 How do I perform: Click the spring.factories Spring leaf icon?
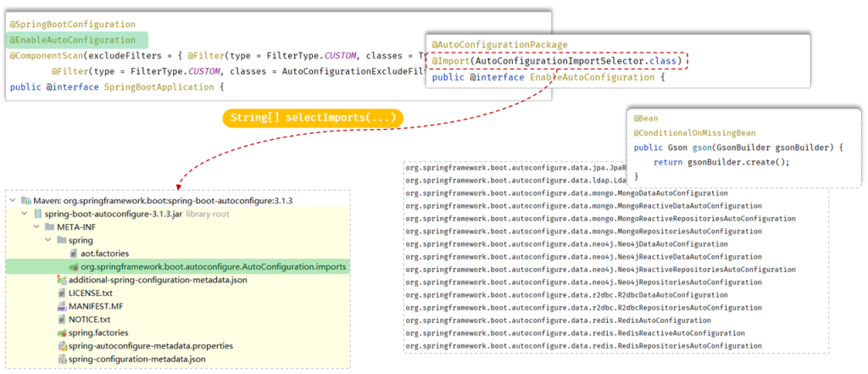[x=61, y=332]
